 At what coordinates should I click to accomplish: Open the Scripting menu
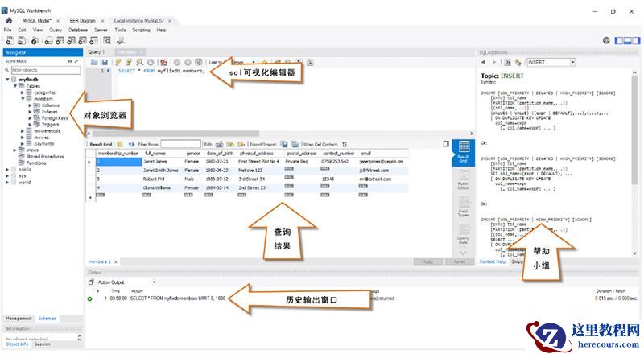142,30
